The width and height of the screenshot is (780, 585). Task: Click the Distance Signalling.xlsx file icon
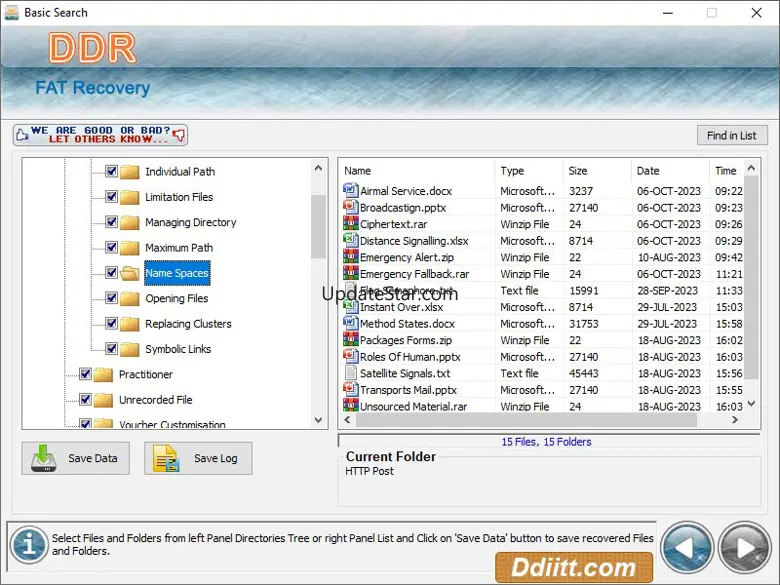pyautogui.click(x=350, y=241)
